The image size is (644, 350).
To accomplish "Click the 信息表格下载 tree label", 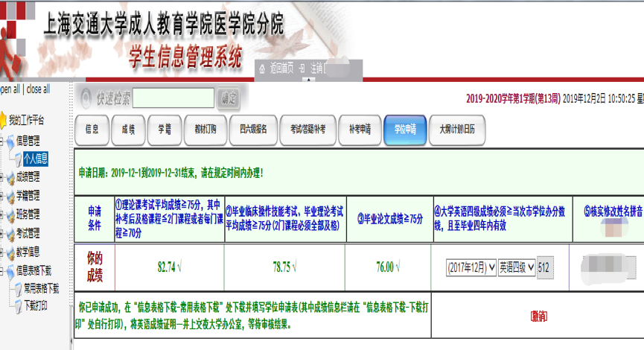I will pos(34,271).
